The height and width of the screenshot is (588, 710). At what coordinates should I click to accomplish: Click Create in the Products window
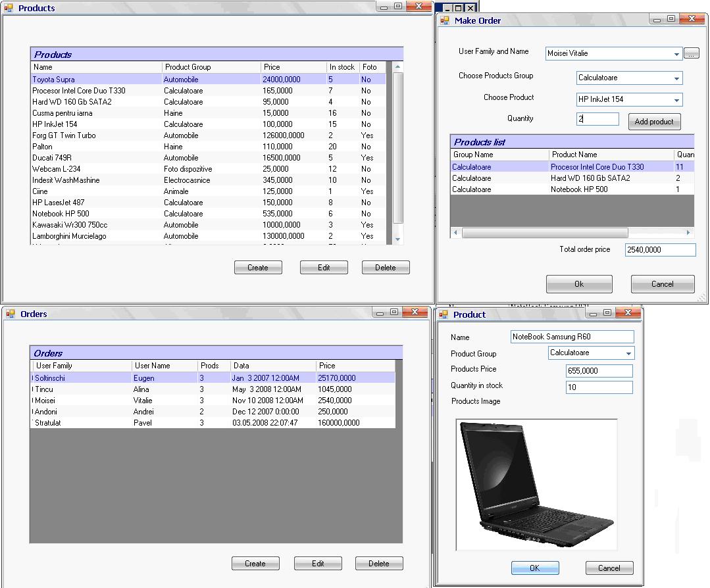[x=258, y=267]
